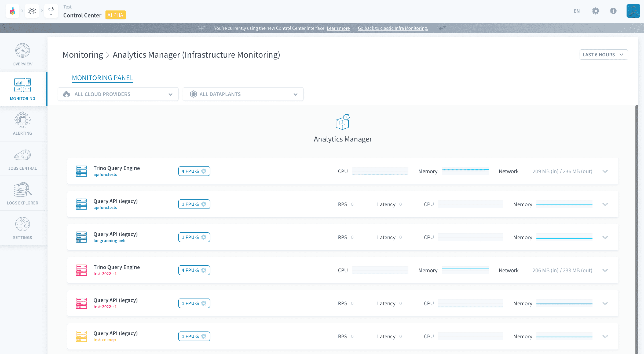Open the All Cloud Providers dropdown
Viewport: 644px width, 354px height.
click(118, 94)
